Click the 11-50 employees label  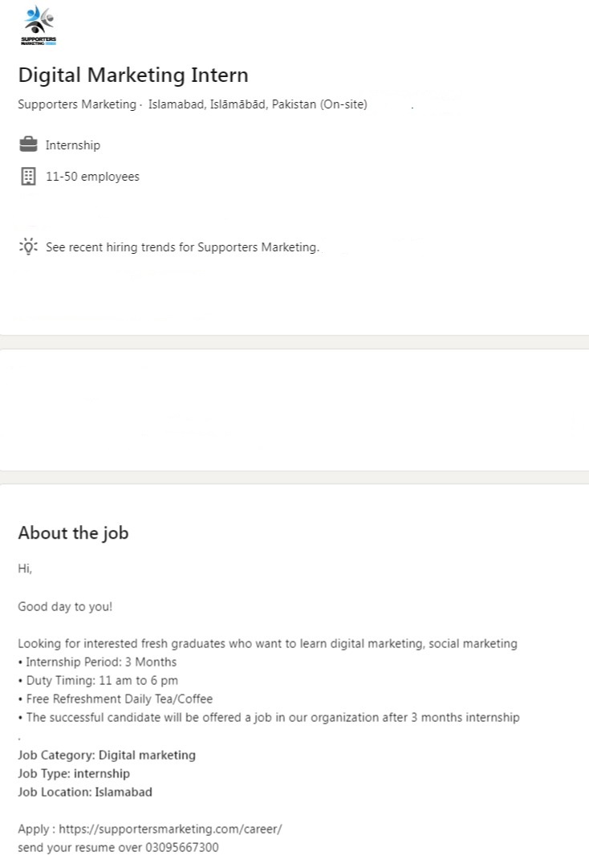point(92,177)
